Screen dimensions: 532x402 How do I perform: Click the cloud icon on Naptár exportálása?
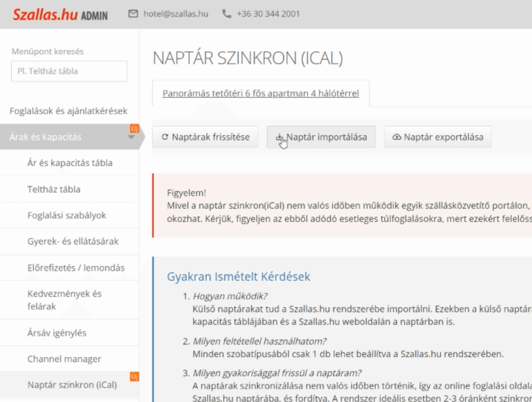tap(397, 137)
